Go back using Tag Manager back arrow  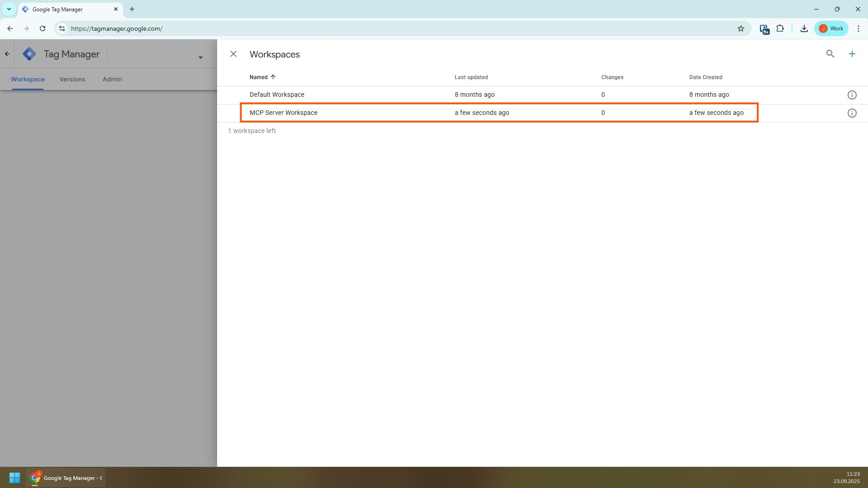(x=7, y=54)
